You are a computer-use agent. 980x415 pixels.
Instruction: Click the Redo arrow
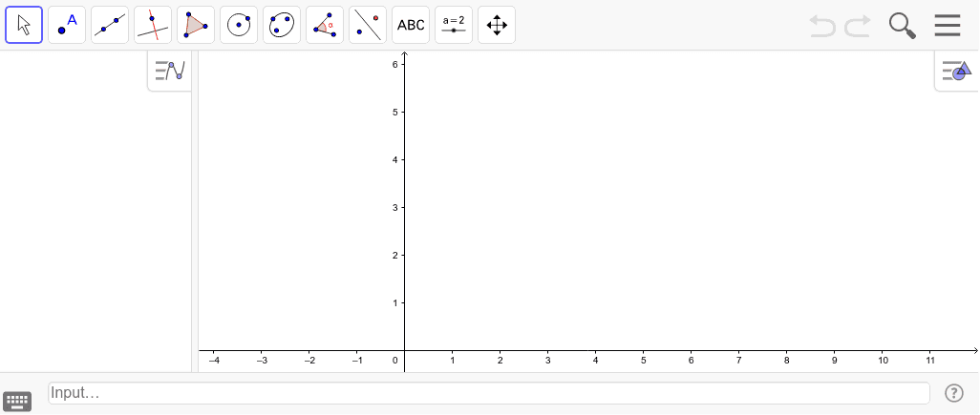(858, 26)
